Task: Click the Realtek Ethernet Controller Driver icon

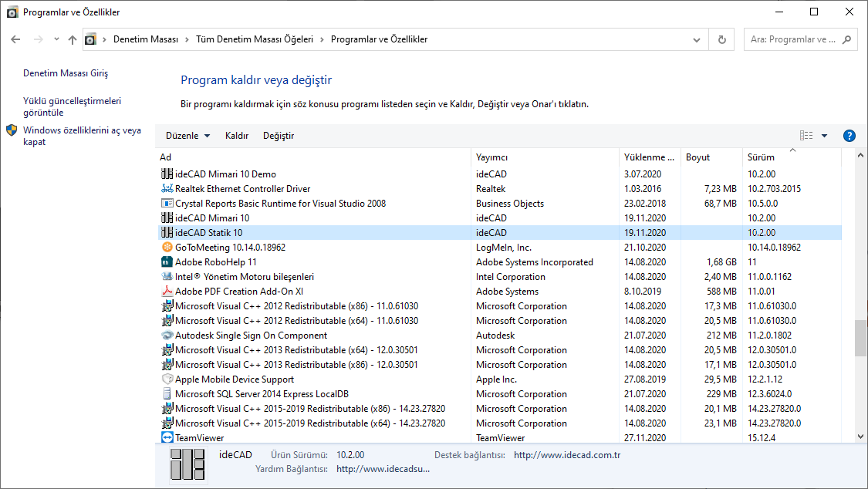Action: pyautogui.click(x=167, y=189)
